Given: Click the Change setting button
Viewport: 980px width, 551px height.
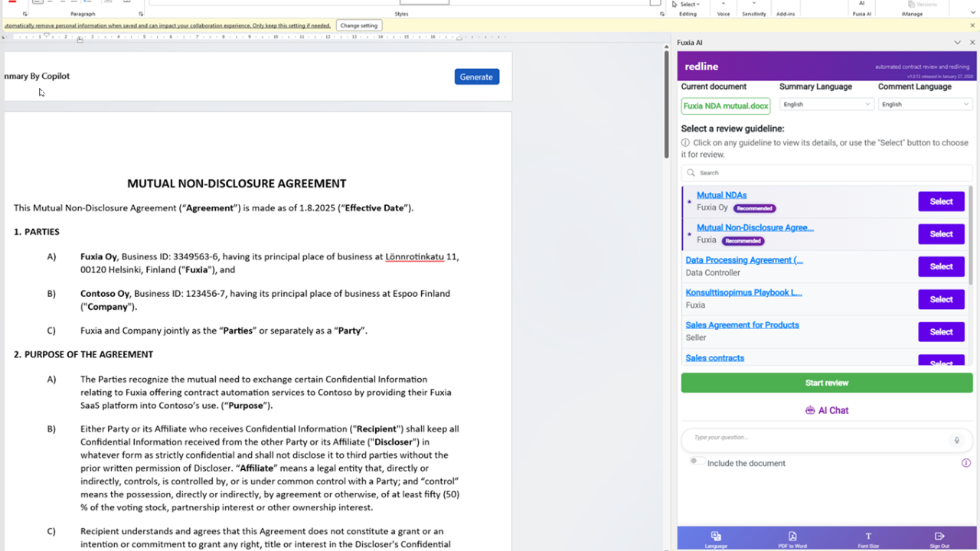Looking at the screenshot, I should click(x=359, y=25).
